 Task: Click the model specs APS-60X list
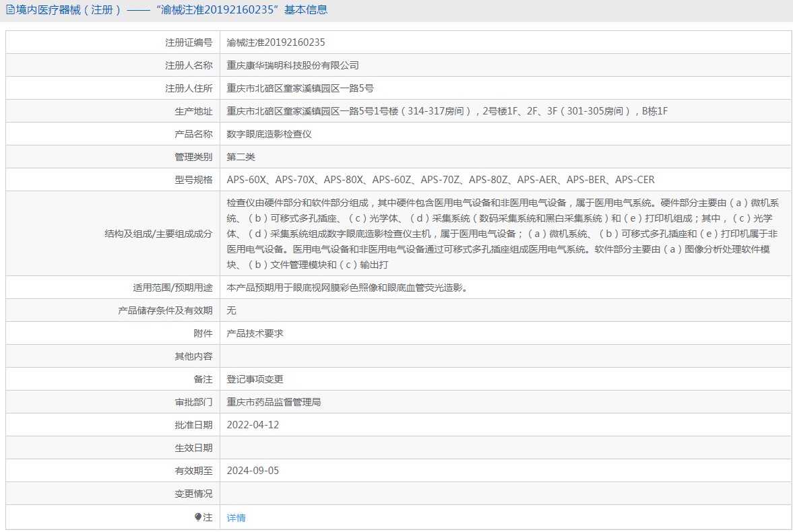441,180
